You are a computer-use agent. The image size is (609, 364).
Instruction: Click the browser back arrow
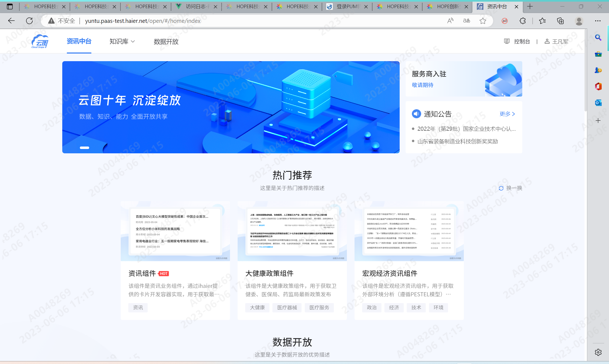[x=11, y=21]
